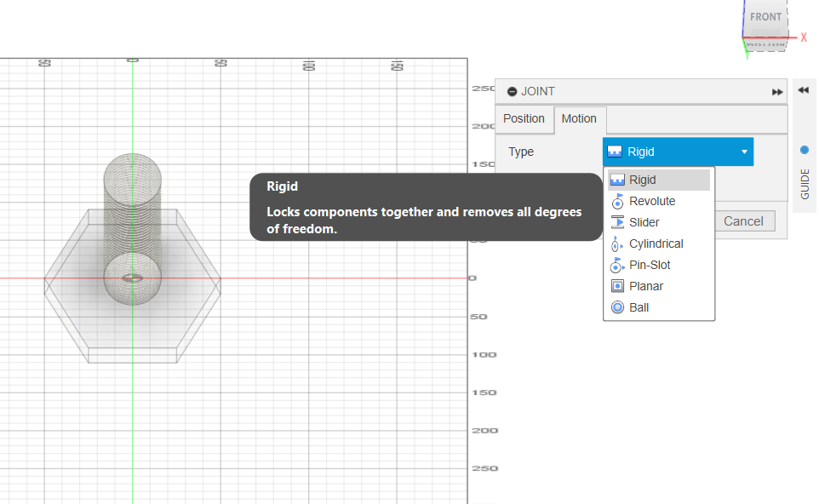Viewport: 819px width, 504px height.
Task: Select the hexagonal base body
Action: click(x=132, y=286)
